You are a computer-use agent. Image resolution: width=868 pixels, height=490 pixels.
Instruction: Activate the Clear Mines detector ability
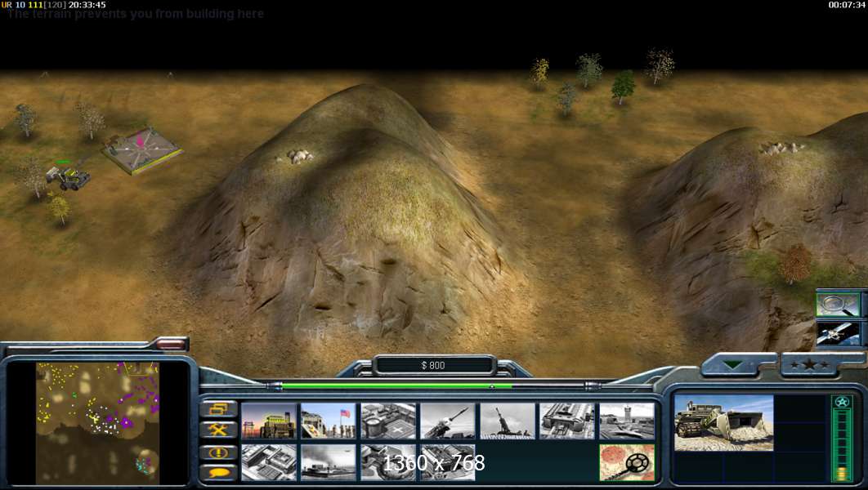pos(627,462)
